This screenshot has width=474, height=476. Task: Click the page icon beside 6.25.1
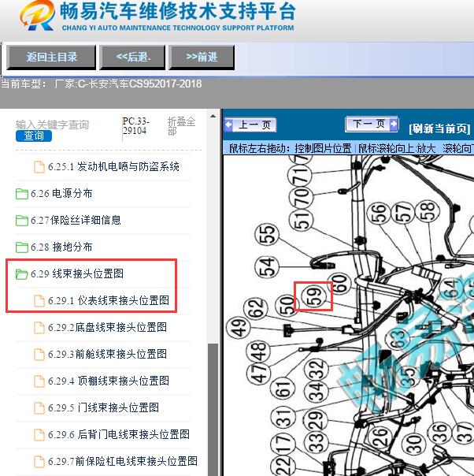[x=39, y=167]
